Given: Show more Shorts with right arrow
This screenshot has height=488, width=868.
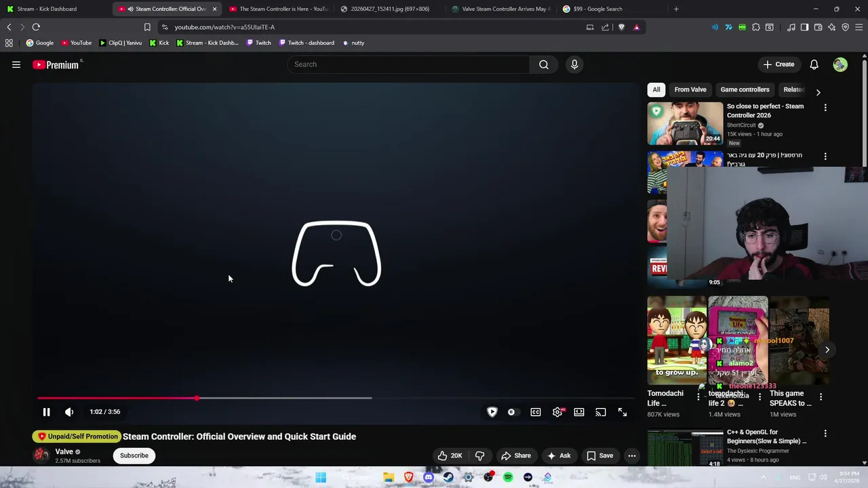Looking at the screenshot, I should 827,350.
